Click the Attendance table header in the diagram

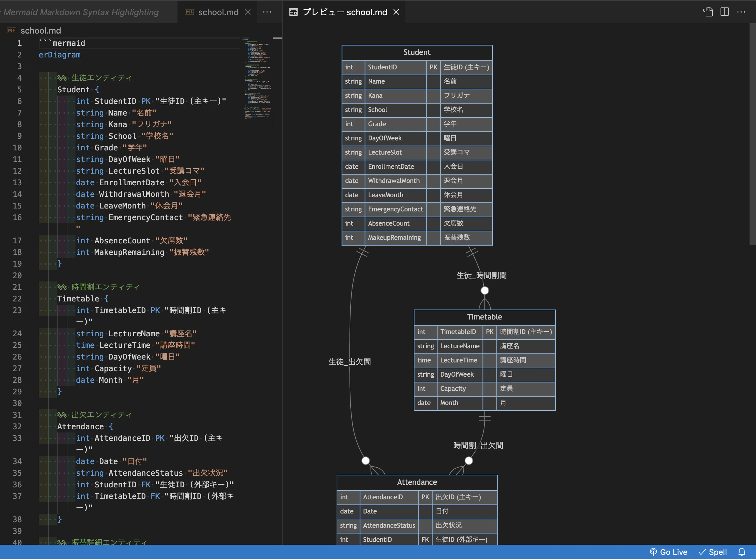click(417, 482)
